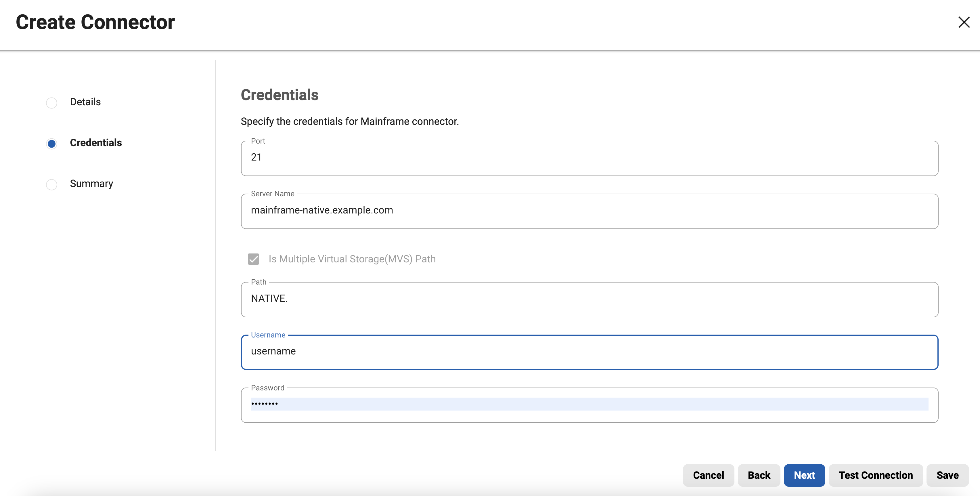Select the Summary step circle icon
980x496 pixels.
52,184
